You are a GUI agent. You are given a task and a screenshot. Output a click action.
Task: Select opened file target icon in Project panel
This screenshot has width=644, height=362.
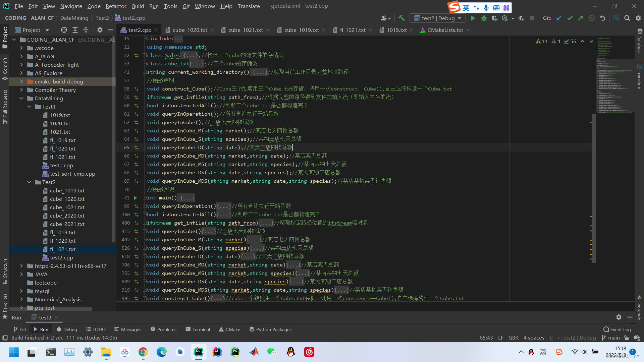[x=64, y=30]
